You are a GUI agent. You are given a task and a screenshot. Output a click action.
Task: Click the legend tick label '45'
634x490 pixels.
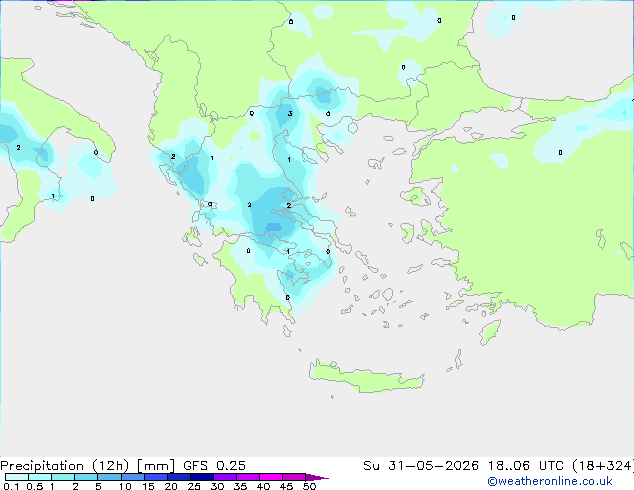point(286,486)
